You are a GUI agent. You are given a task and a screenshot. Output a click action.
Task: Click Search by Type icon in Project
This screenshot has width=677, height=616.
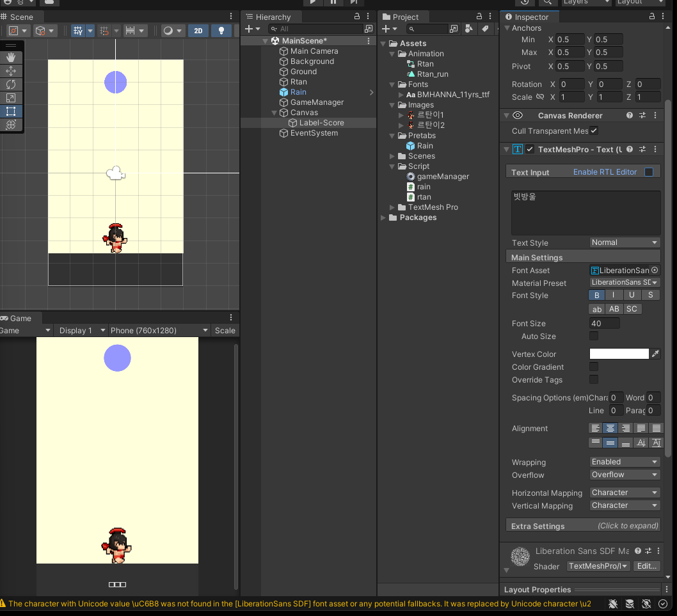(469, 29)
